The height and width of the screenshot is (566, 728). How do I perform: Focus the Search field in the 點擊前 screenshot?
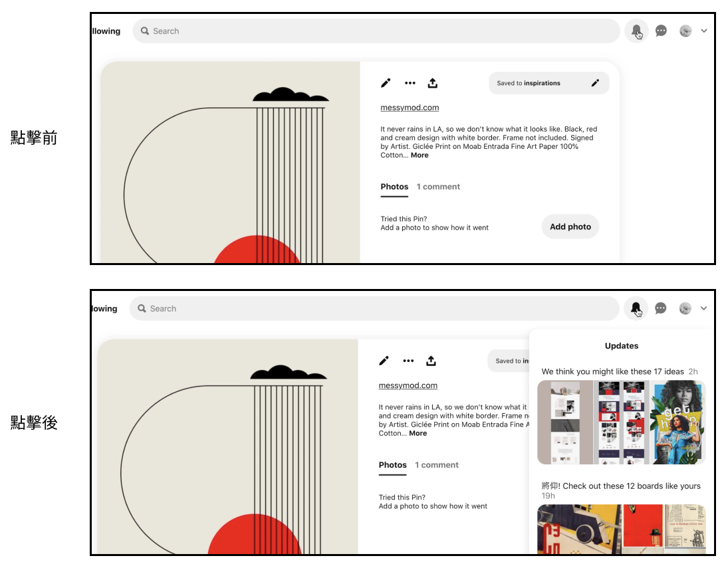point(376,31)
